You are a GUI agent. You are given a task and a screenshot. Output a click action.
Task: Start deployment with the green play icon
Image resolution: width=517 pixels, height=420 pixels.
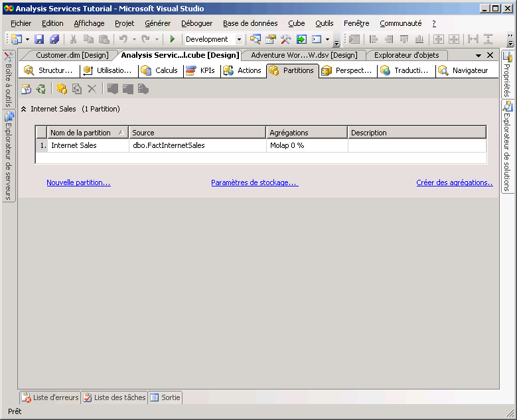[x=172, y=39]
